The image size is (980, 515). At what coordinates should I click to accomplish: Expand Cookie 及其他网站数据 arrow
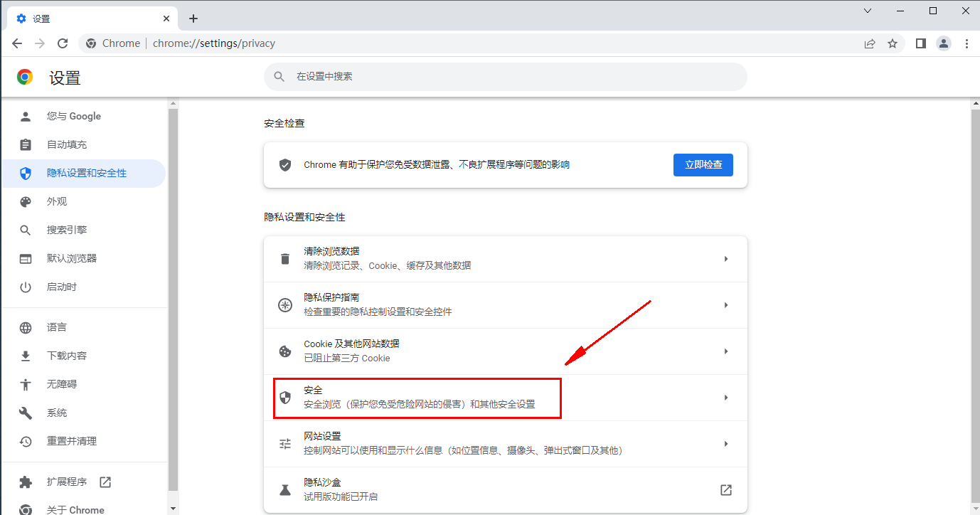click(x=726, y=351)
